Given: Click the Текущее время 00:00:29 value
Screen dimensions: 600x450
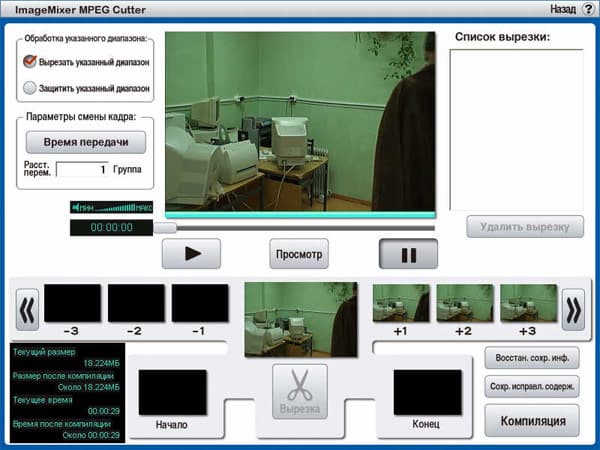Looking at the screenshot, I should (x=104, y=411).
